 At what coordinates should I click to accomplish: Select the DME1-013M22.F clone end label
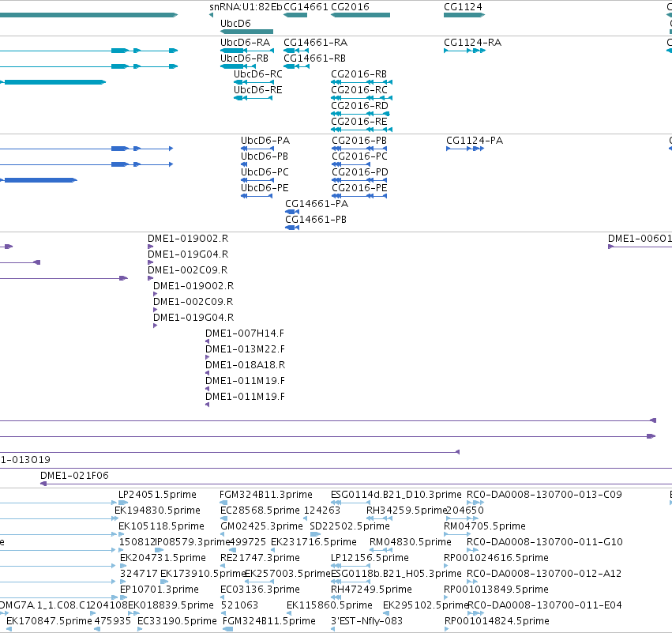pyautogui.click(x=245, y=349)
